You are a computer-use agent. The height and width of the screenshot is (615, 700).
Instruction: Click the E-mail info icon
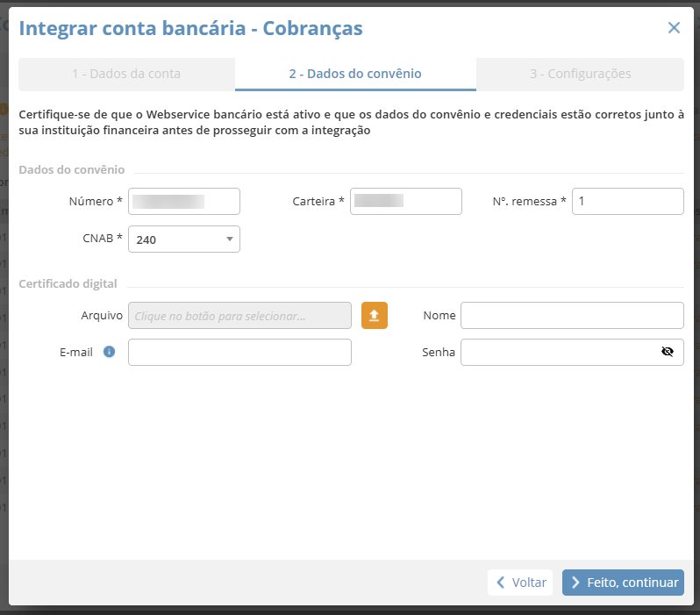tap(110, 353)
